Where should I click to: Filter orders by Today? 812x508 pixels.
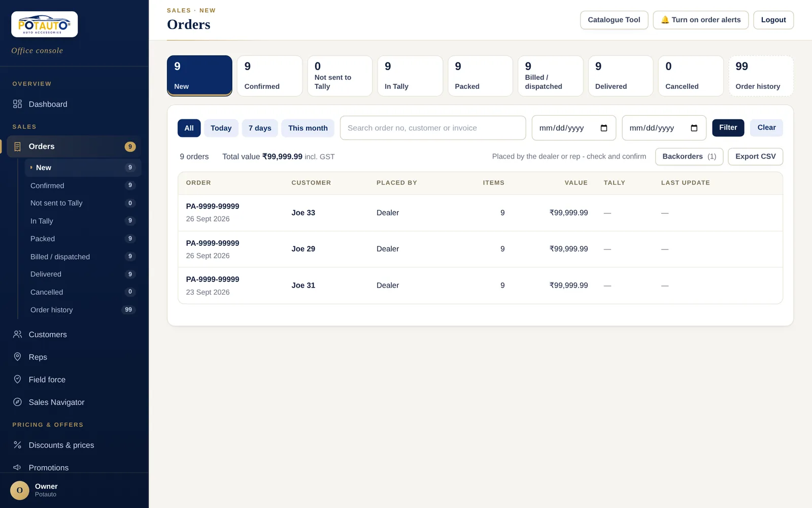coord(221,128)
